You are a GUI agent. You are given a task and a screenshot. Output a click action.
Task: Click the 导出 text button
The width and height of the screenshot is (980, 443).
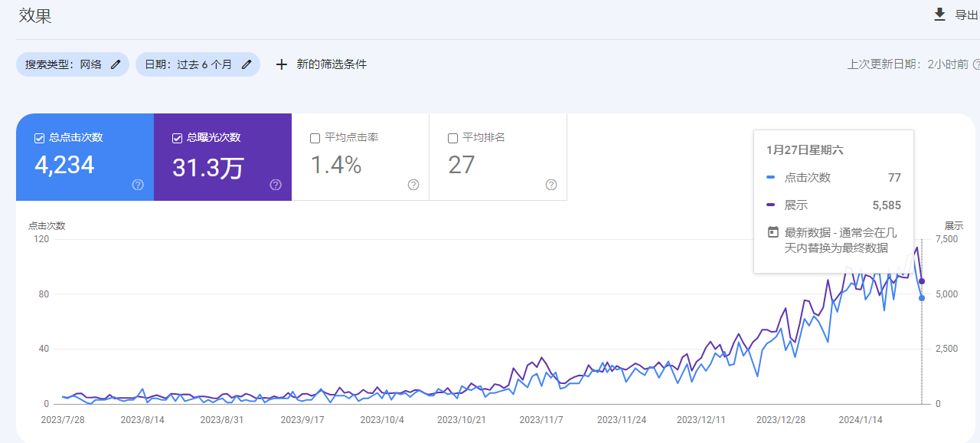966,15
